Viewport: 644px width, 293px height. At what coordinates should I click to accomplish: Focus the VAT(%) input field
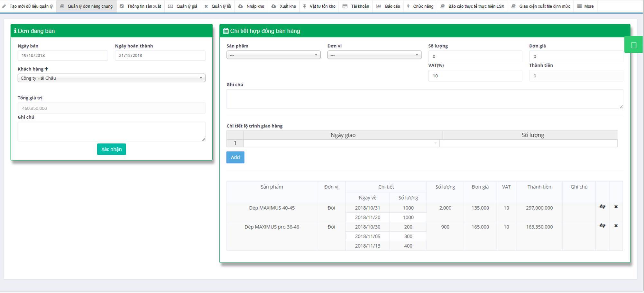coord(475,76)
